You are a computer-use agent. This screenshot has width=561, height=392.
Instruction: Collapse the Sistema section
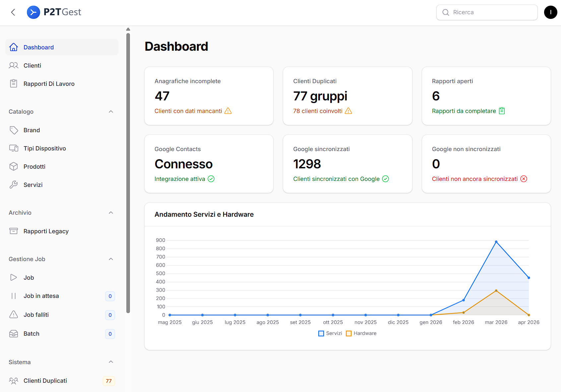coord(111,362)
